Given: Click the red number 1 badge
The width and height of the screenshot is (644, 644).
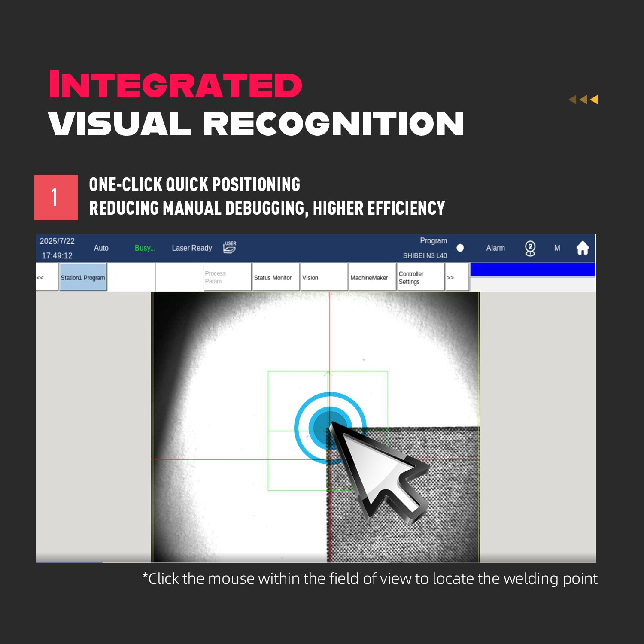Looking at the screenshot, I should (56, 197).
